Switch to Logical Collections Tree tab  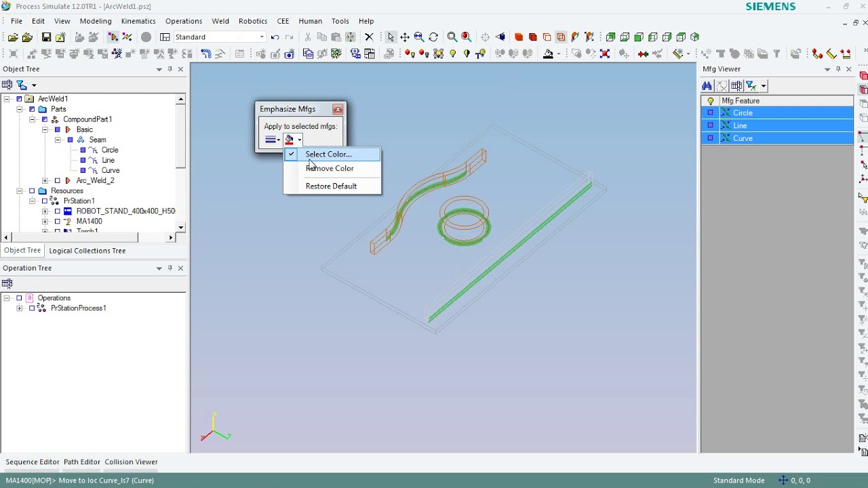[87, 251]
